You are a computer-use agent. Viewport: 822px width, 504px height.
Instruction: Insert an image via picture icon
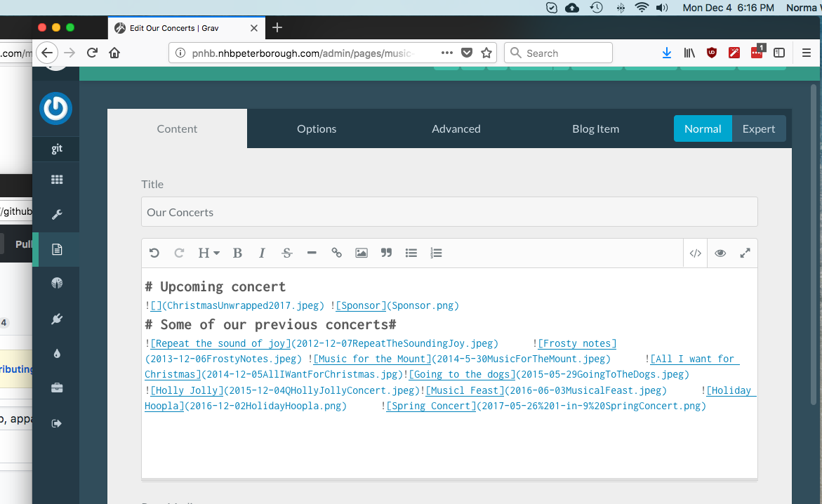click(362, 253)
